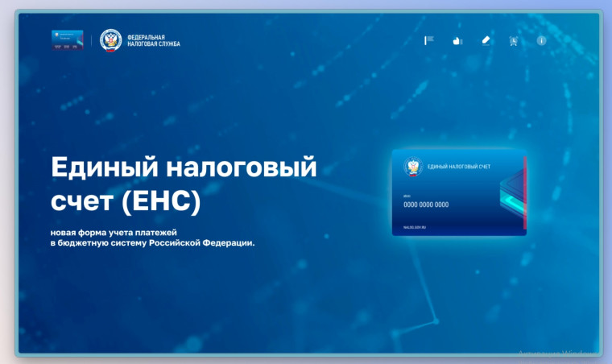
Task: Click 'ЕДИНЫЙ НАЛОГОВЫЙ СЧЕТ' label on card
Action: pos(459,167)
